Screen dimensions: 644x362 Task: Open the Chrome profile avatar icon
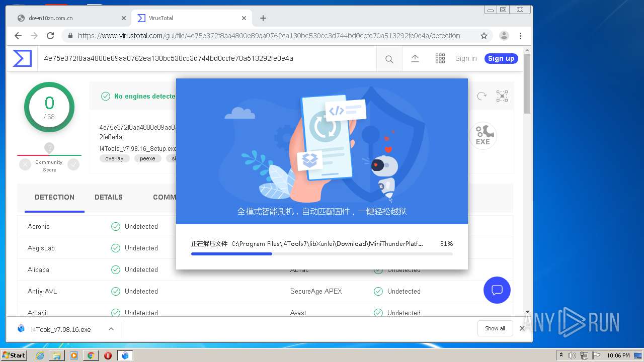click(504, 36)
